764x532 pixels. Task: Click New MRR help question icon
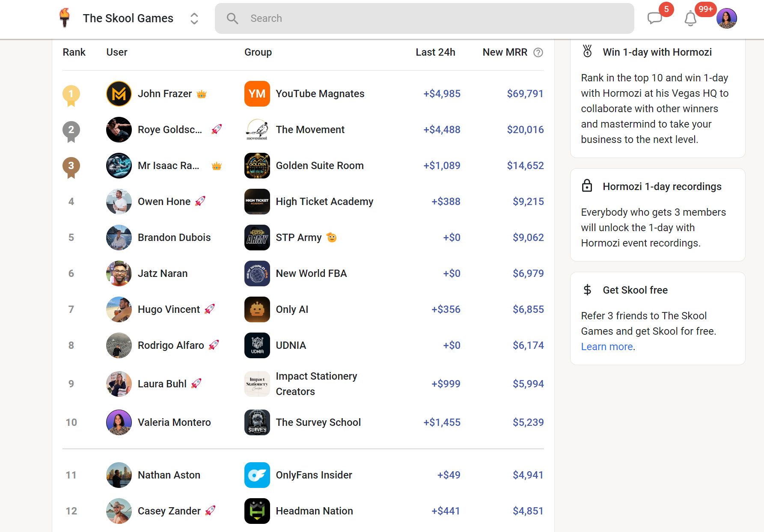[538, 52]
